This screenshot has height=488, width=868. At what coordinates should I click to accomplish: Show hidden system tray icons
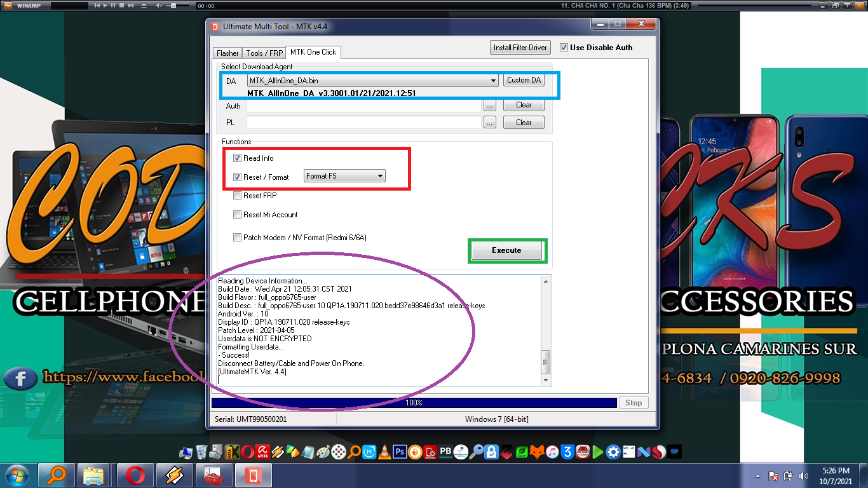click(x=757, y=476)
